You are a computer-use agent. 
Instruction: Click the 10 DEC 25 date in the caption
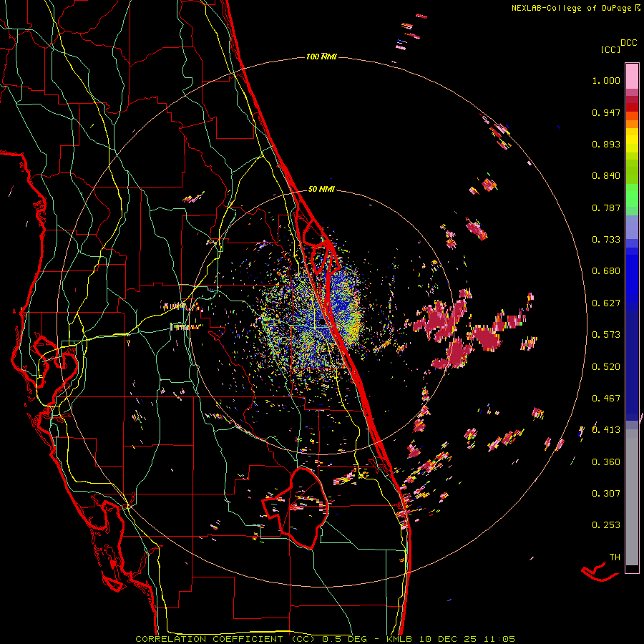[x=448, y=639]
